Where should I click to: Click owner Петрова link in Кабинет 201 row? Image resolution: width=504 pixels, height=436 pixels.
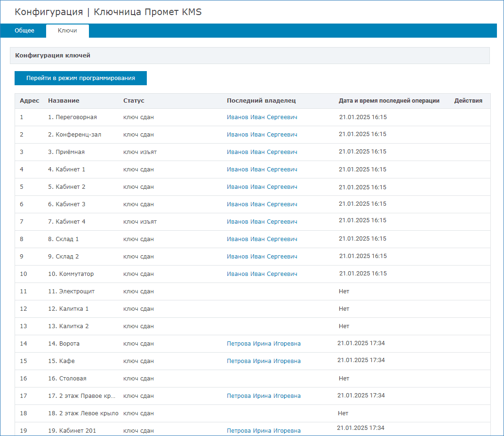264,431
